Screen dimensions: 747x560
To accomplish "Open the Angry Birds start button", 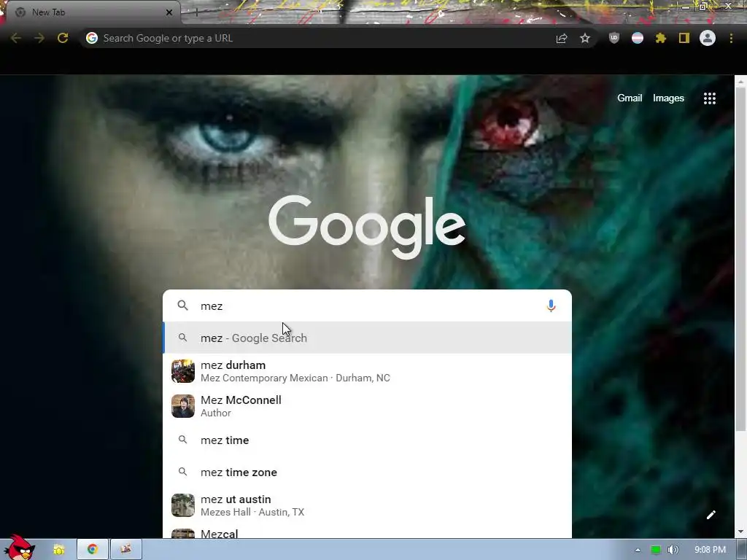I will click(x=19, y=547).
